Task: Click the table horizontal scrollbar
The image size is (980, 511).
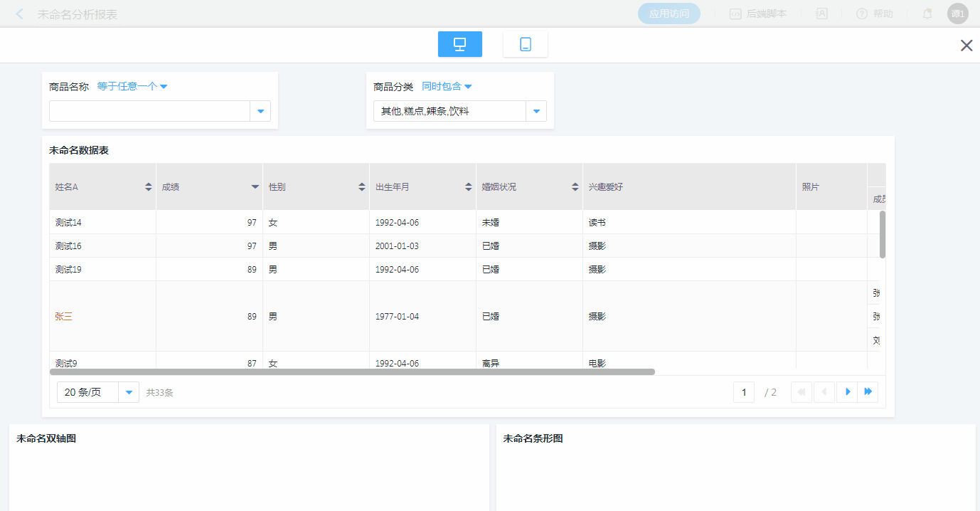Action: point(352,372)
